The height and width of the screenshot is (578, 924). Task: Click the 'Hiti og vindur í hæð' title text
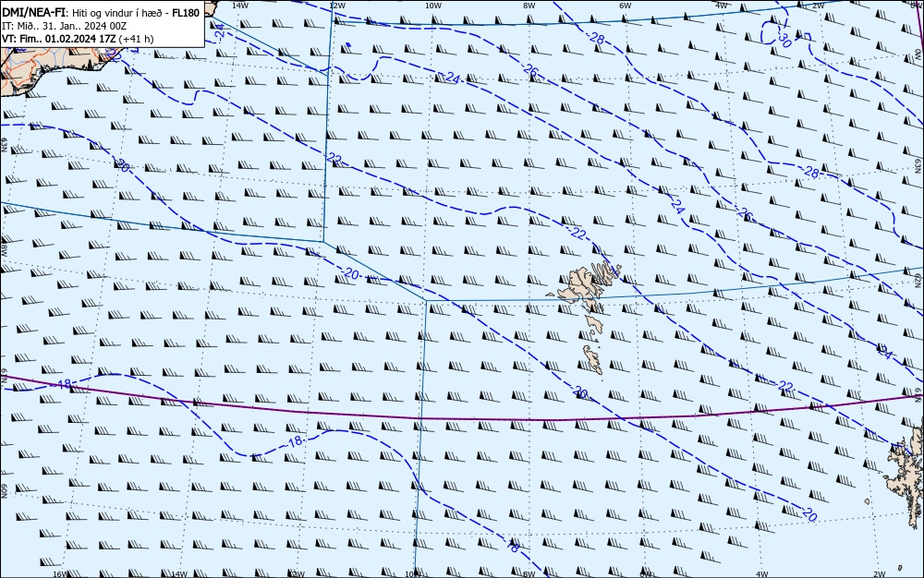120,14
